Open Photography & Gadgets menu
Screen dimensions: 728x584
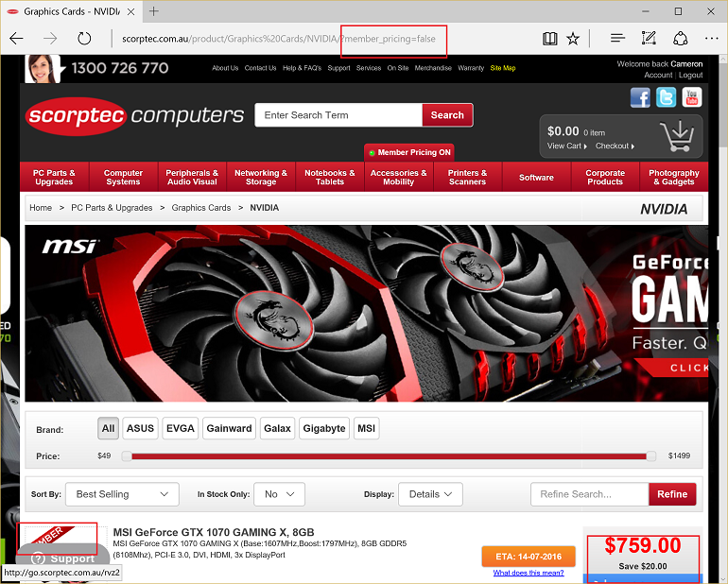pos(674,178)
